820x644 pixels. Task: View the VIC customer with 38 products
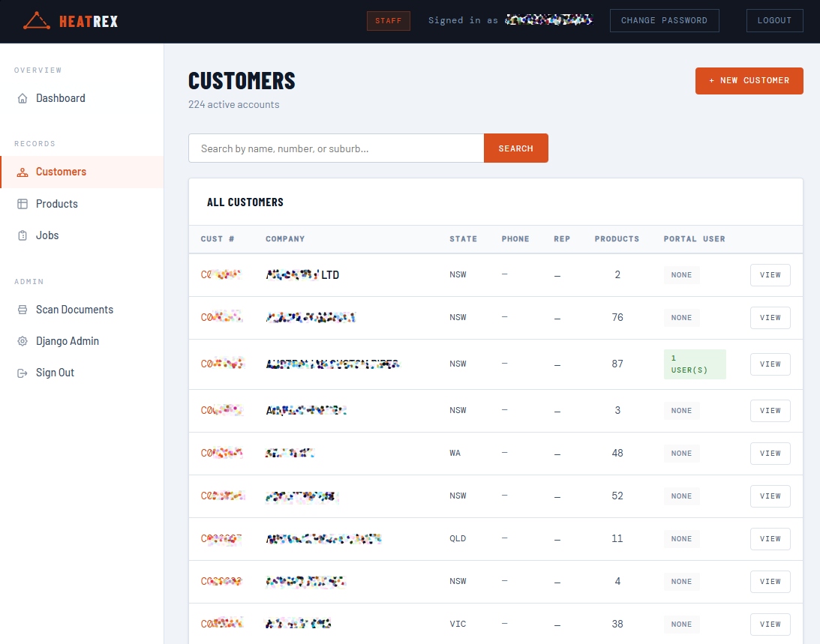tap(770, 625)
